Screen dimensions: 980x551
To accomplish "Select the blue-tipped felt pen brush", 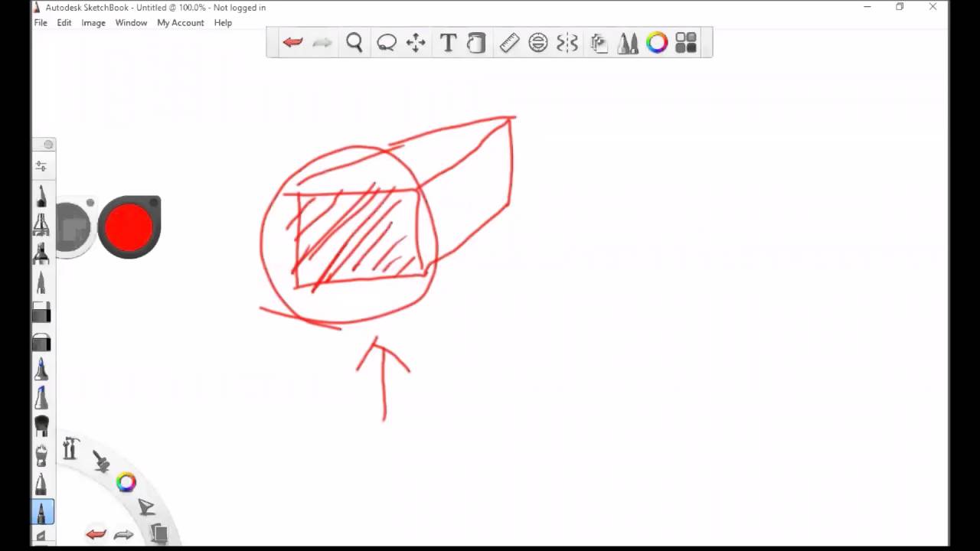I will (x=41, y=370).
